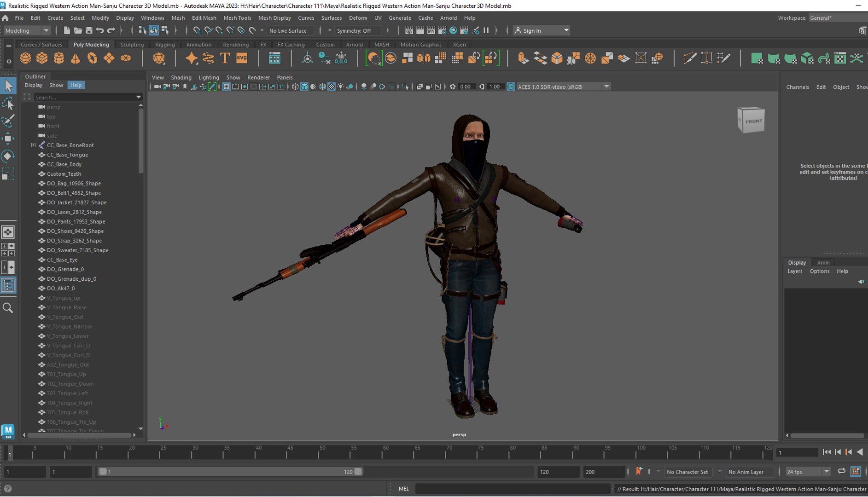
Task: Toggle isolate select viewport icon
Action: click(x=405, y=87)
